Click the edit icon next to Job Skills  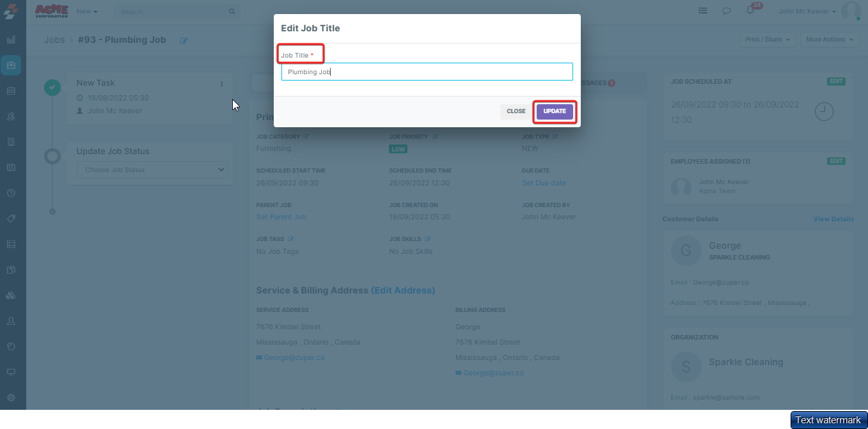click(427, 239)
